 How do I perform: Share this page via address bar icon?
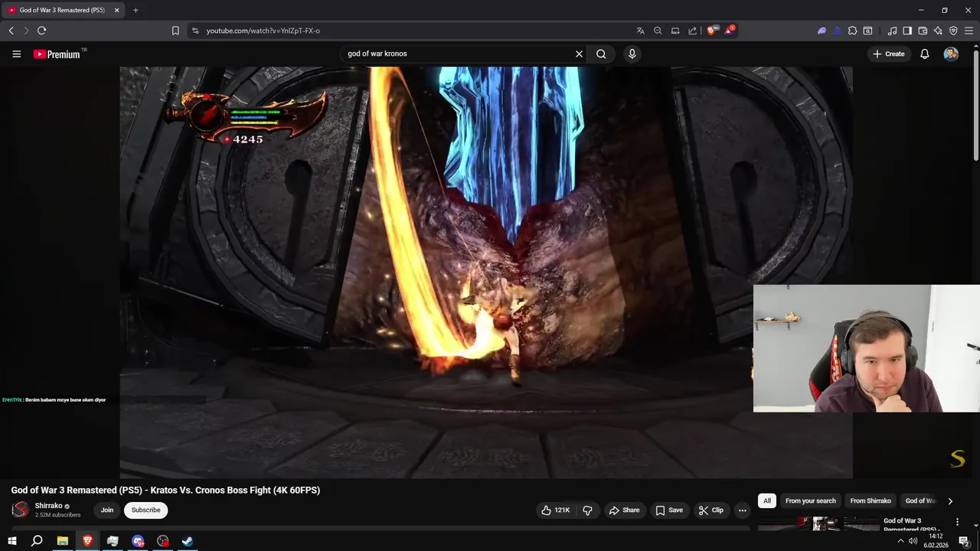tap(693, 31)
